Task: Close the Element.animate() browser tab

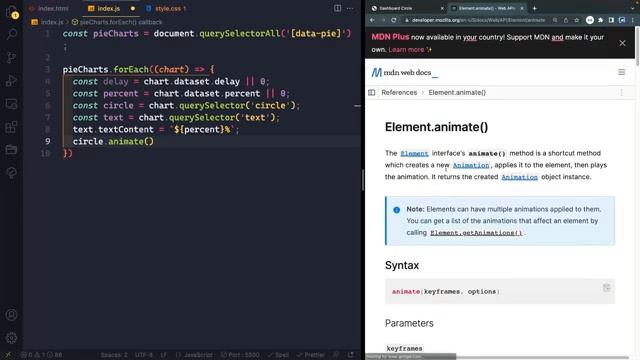Action: point(522,8)
